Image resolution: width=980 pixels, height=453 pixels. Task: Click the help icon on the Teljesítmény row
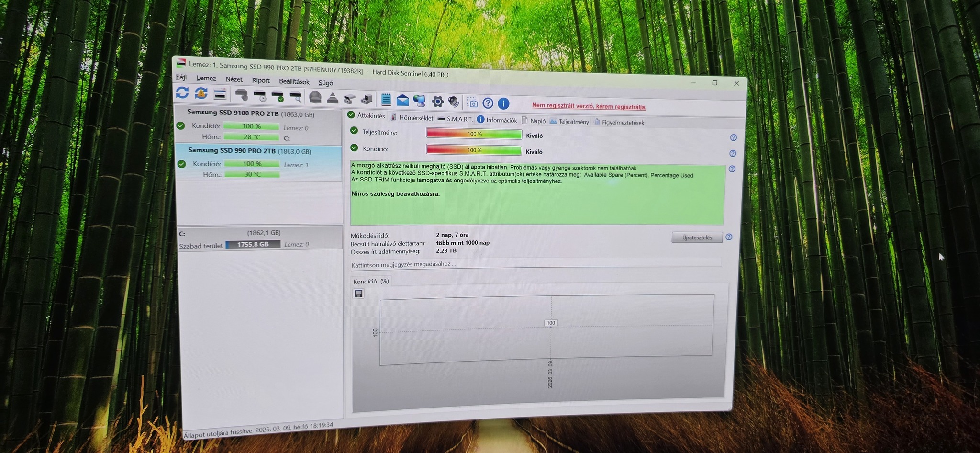(733, 138)
